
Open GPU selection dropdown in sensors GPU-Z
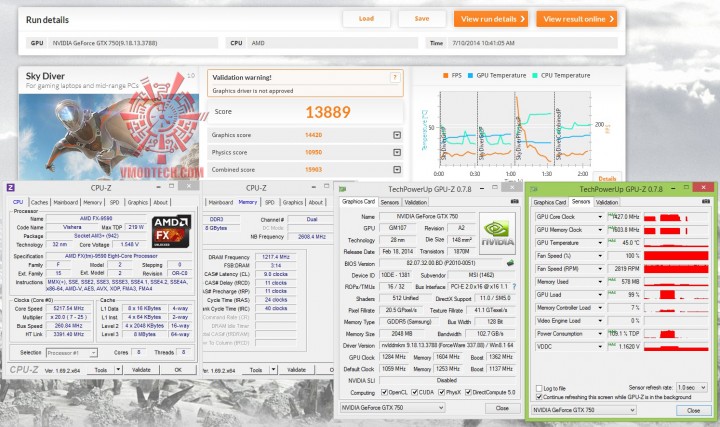tap(583, 410)
